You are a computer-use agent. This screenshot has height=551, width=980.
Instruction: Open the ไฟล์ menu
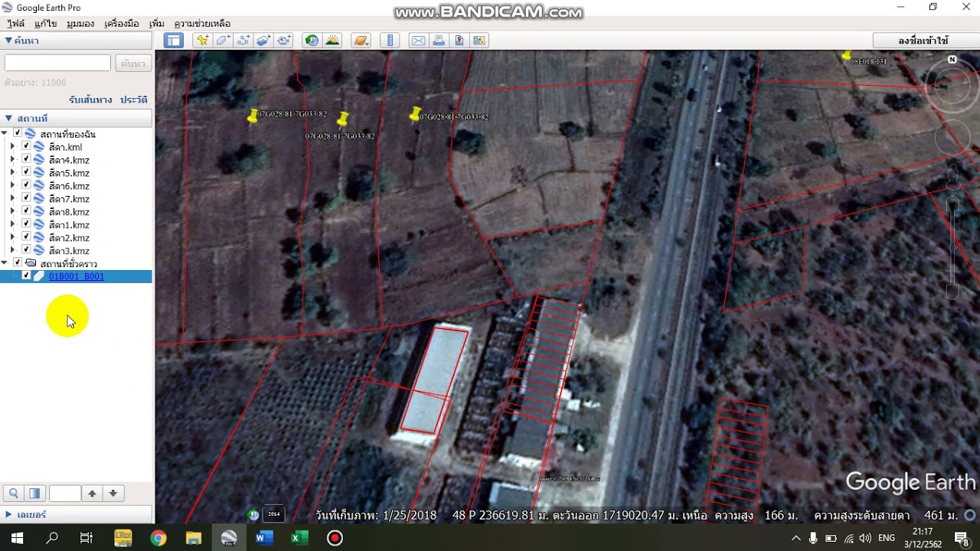point(15,24)
